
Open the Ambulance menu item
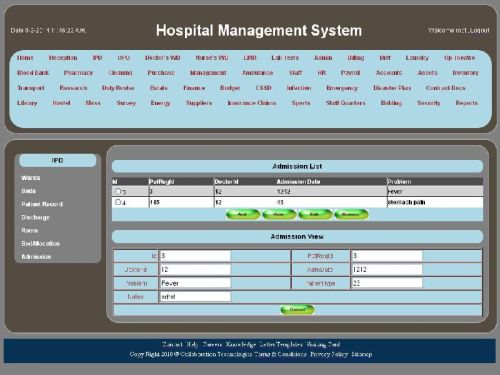point(258,73)
